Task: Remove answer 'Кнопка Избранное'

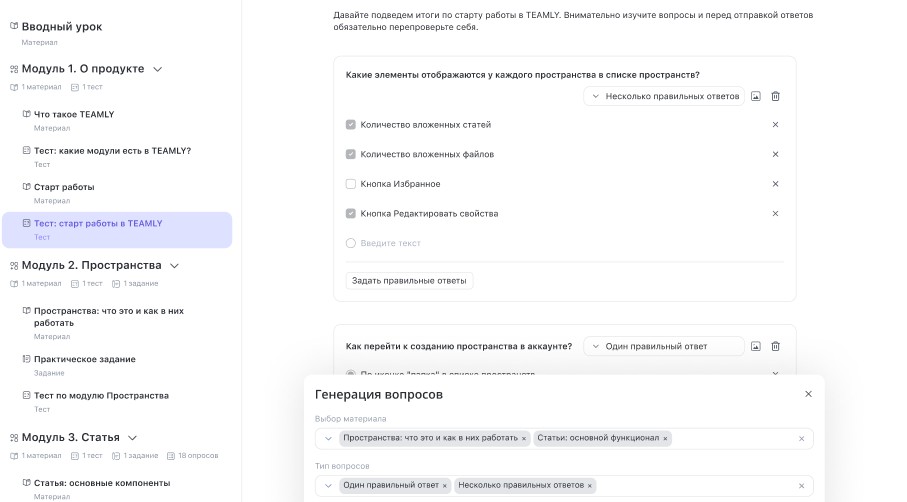Action: click(775, 184)
